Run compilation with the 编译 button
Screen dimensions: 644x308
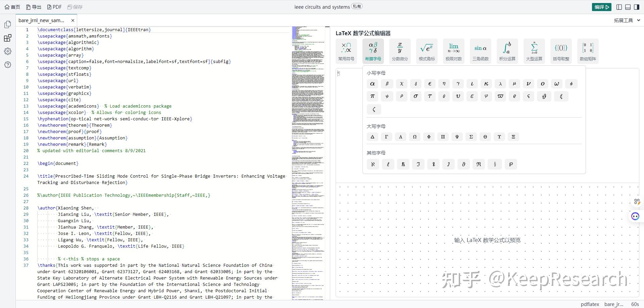pyautogui.click(x=601, y=7)
